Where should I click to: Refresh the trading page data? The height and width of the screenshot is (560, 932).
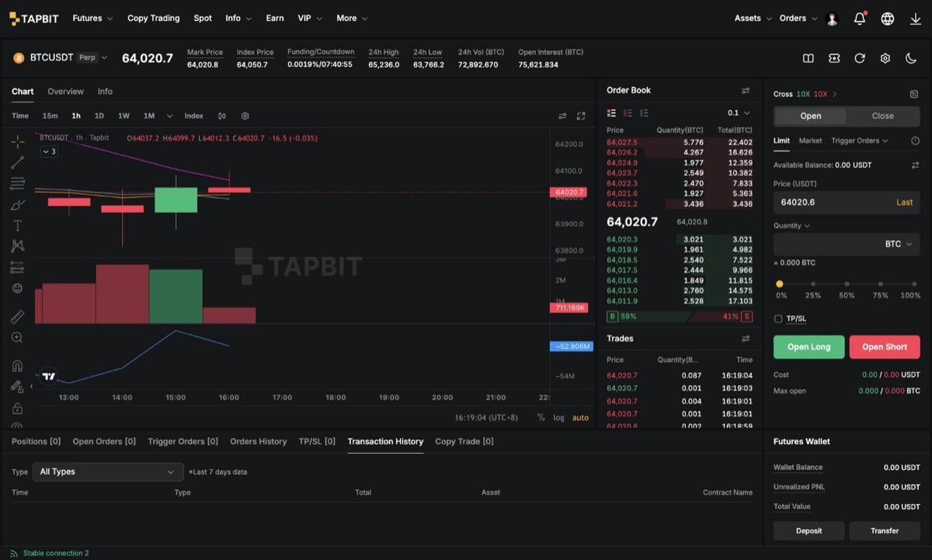pos(860,58)
